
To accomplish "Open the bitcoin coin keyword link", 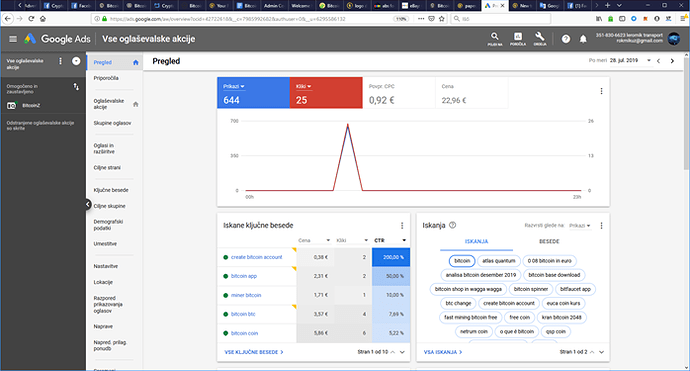I will [244, 333].
